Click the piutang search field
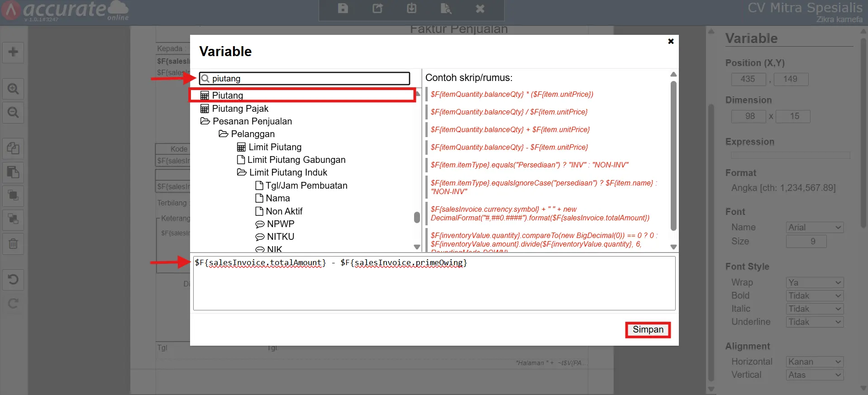The image size is (868, 395). [309, 79]
